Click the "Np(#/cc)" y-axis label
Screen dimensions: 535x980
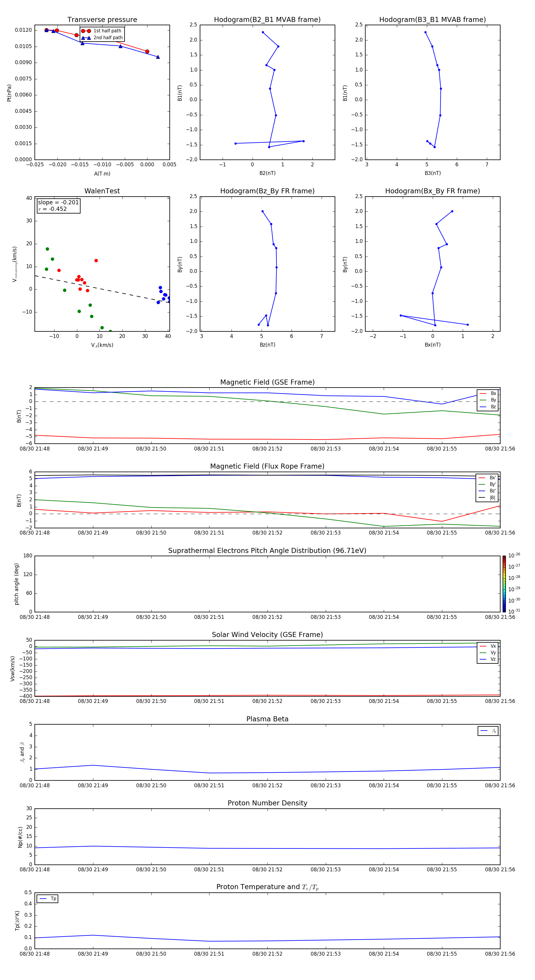(20, 837)
